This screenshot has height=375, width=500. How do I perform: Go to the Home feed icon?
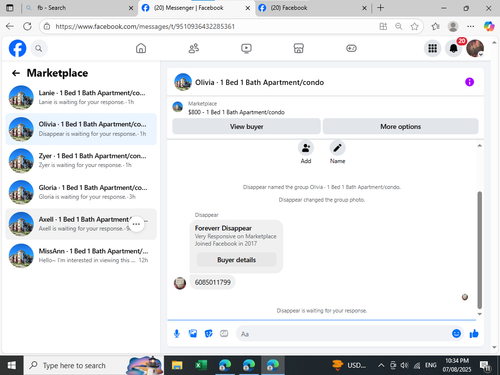[141, 48]
